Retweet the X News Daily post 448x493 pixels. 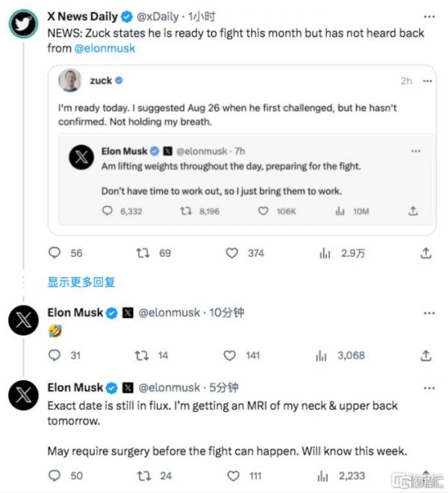pos(142,253)
